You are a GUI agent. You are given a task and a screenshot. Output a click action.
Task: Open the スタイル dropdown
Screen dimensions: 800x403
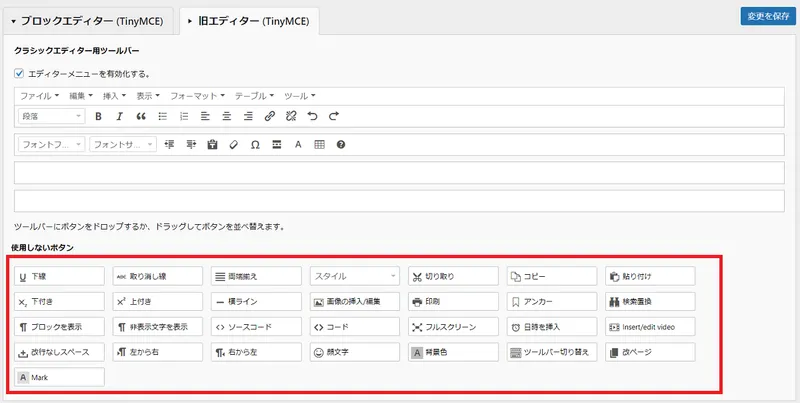[x=355, y=276]
